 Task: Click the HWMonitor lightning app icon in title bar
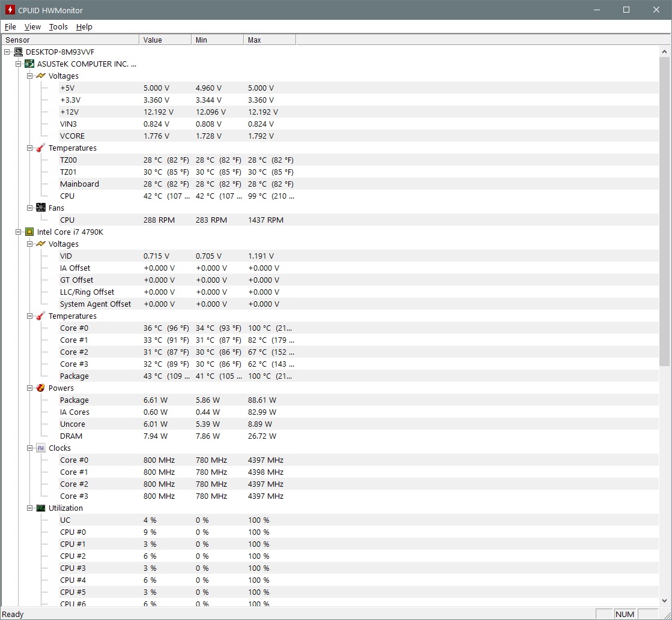click(x=10, y=10)
